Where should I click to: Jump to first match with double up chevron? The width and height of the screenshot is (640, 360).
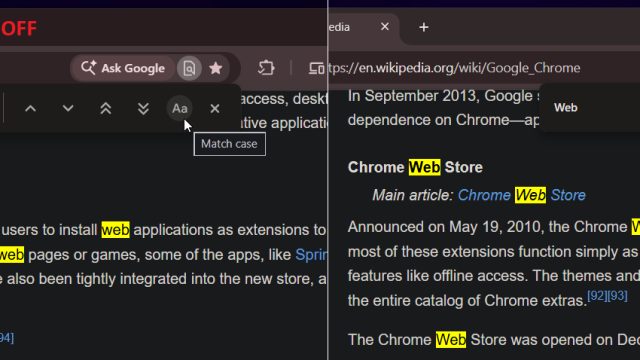click(106, 109)
